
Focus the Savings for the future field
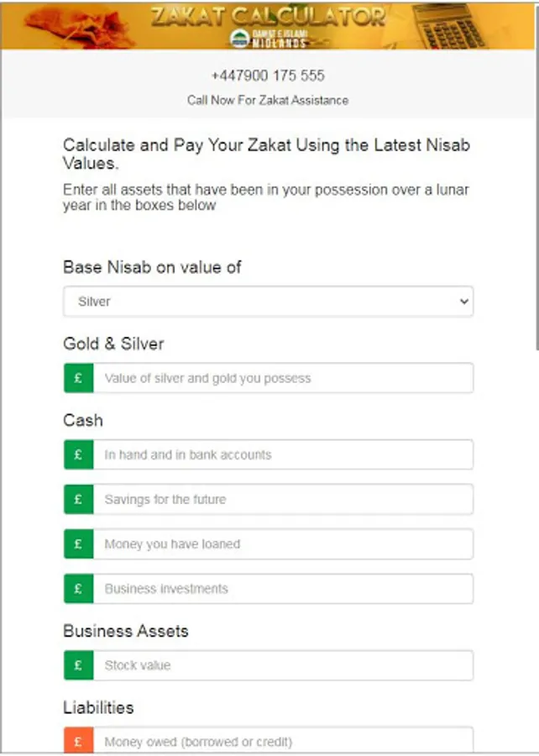[283, 499]
